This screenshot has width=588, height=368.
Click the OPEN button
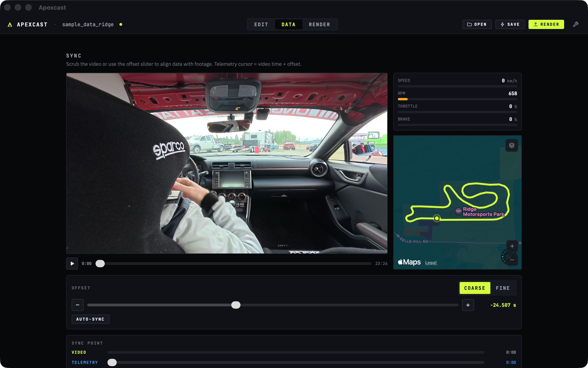point(477,24)
